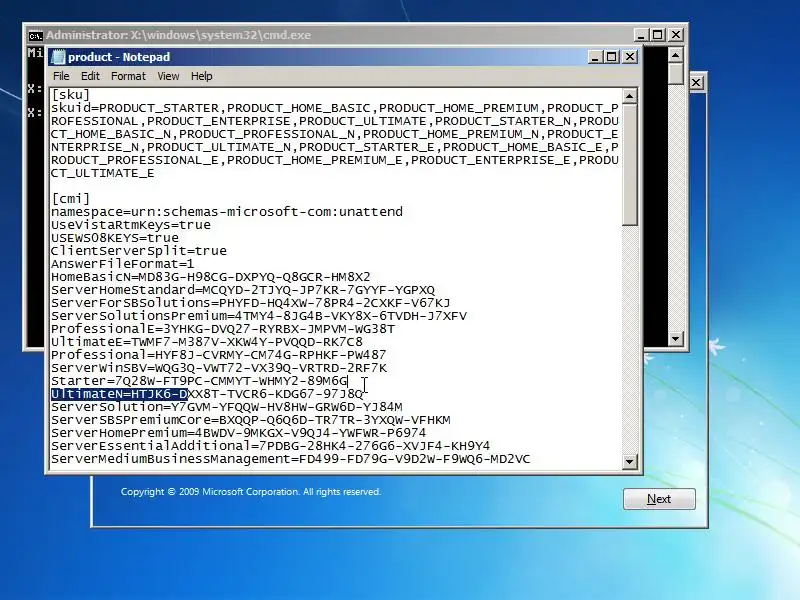Click the Notepad vertical scrollbar thumb
This screenshot has height=600, width=800.
630,164
